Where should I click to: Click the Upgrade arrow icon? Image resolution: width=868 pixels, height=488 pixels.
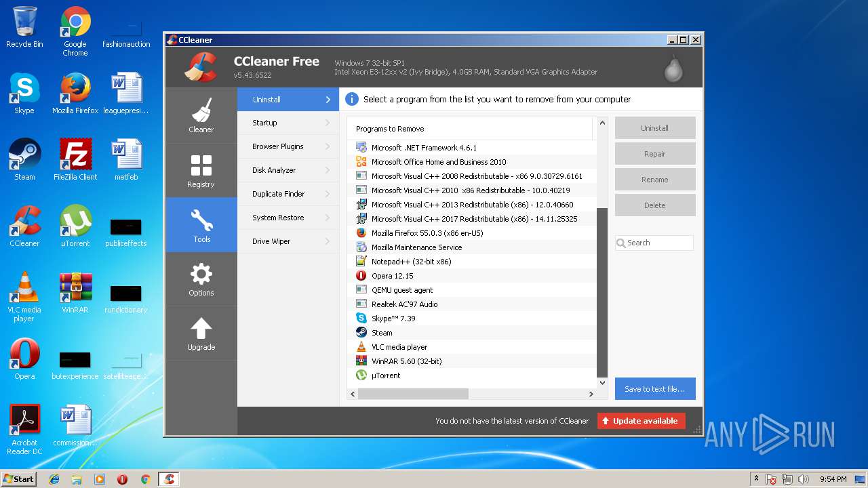point(201,328)
